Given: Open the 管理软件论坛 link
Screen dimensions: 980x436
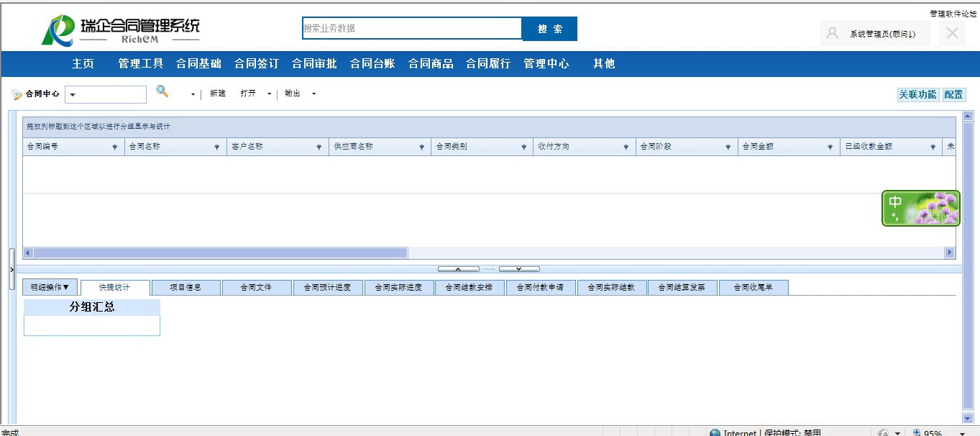Looking at the screenshot, I should click(953, 14).
